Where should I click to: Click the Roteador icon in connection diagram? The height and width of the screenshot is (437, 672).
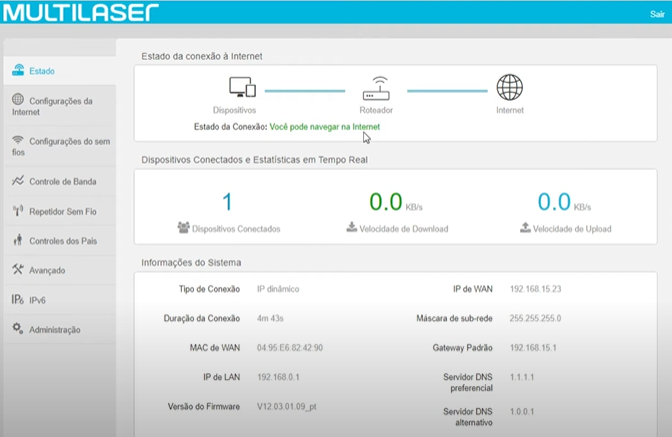pos(376,89)
